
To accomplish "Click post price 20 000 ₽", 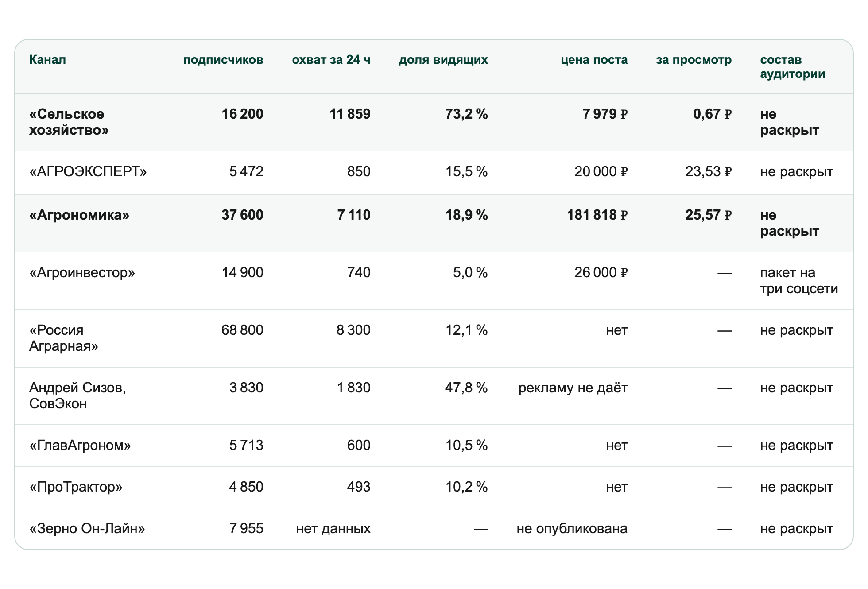I will pos(601,172).
